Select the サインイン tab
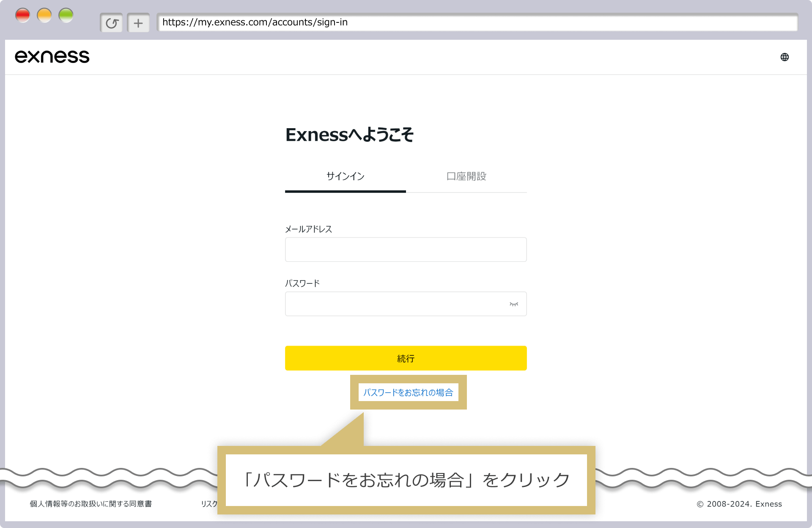This screenshot has width=812, height=528. (x=346, y=176)
